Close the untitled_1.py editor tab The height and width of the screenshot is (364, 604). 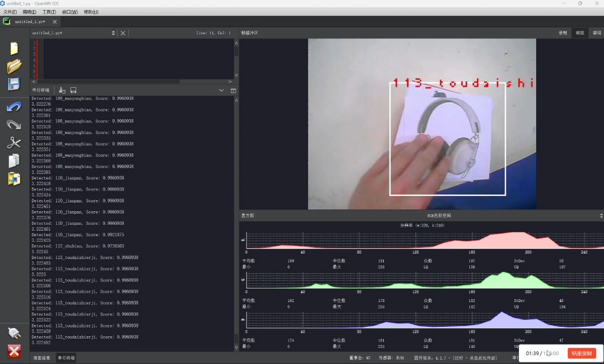[x=55, y=22]
